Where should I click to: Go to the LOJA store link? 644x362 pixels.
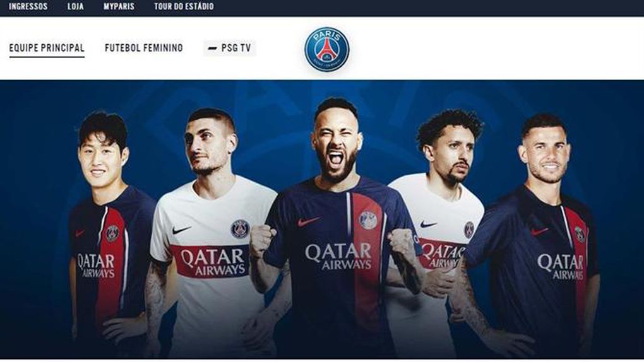[76, 6]
